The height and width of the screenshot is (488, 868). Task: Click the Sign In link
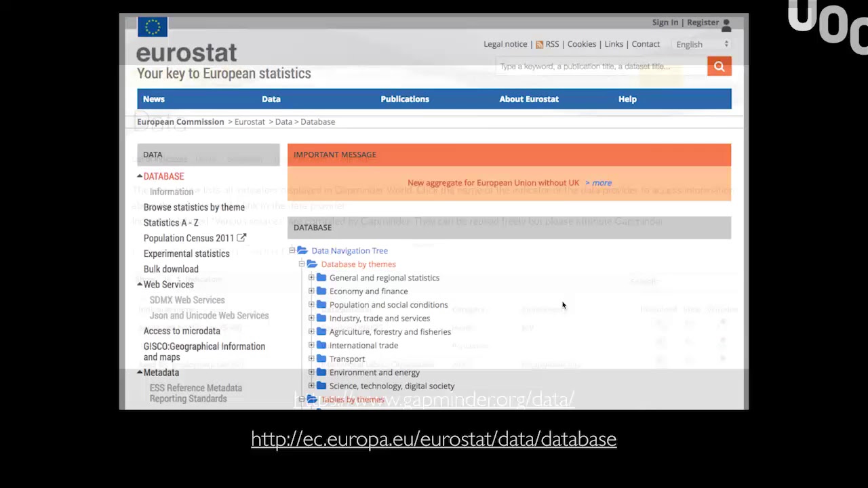coord(665,22)
